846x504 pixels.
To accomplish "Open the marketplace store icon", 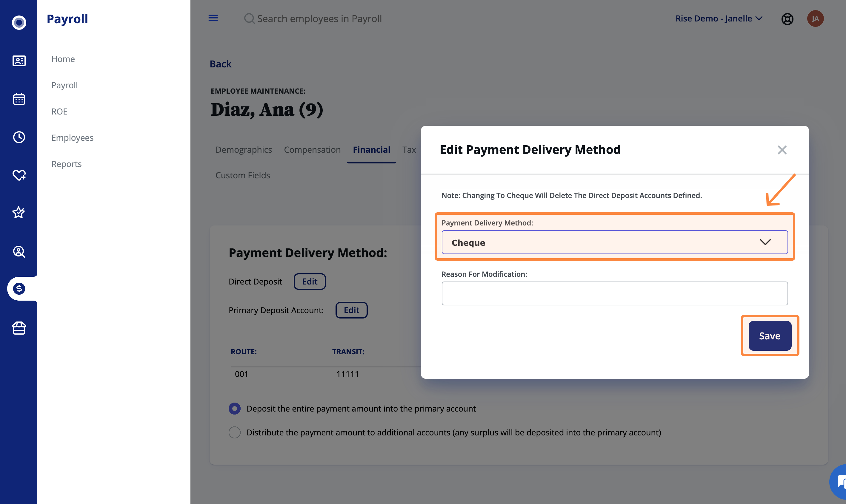I will 19,328.
